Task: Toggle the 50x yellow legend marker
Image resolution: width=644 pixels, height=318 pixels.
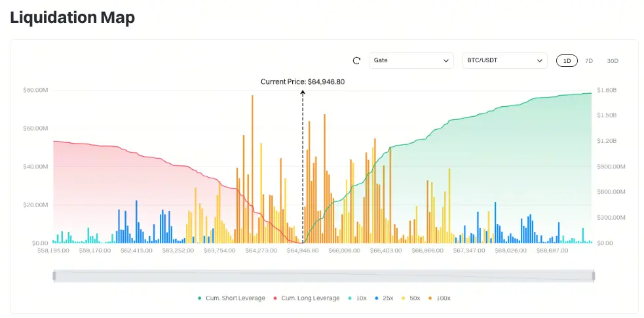Action: click(x=404, y=298)
